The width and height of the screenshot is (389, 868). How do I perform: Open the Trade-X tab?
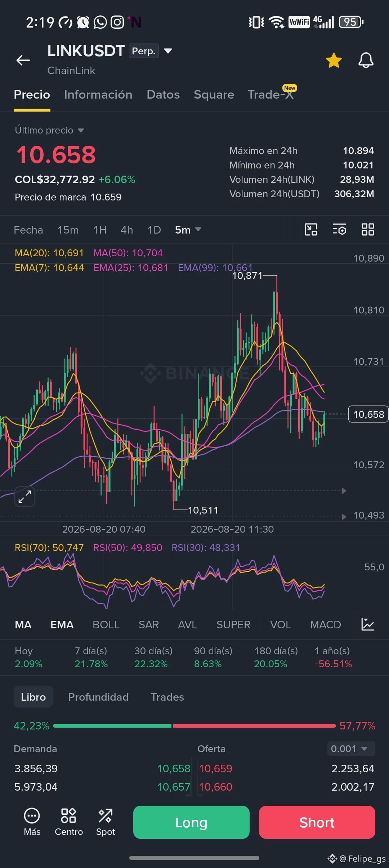[x=271, y=94]
